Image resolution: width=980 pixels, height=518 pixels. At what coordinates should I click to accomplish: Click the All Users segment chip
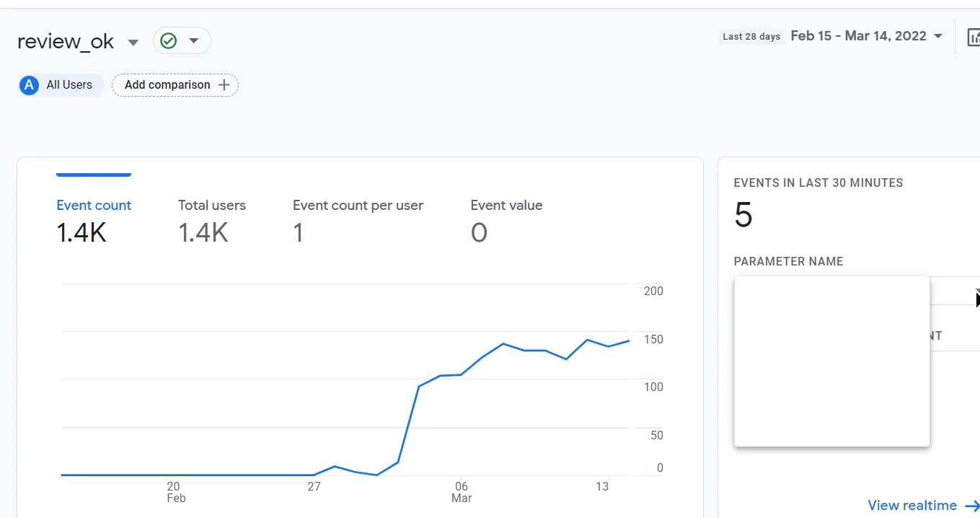[61, 85]
